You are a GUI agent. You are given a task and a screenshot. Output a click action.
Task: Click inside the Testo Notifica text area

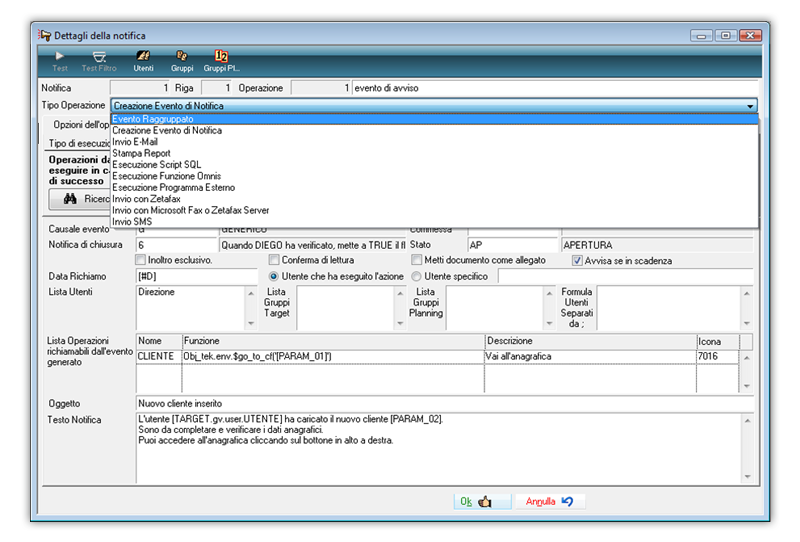point(439,448)
